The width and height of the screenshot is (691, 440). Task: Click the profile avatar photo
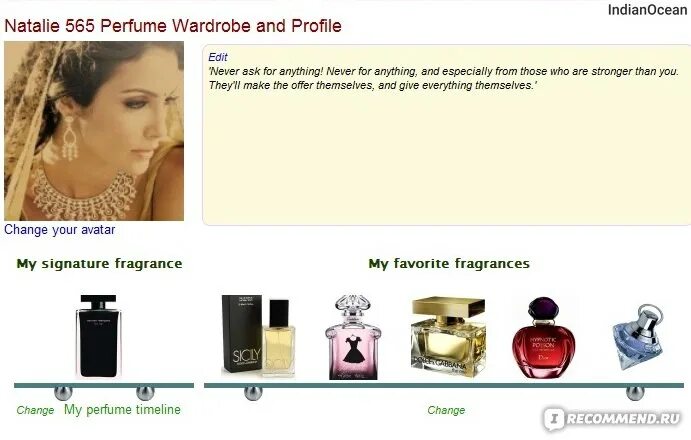coord(94,131)
